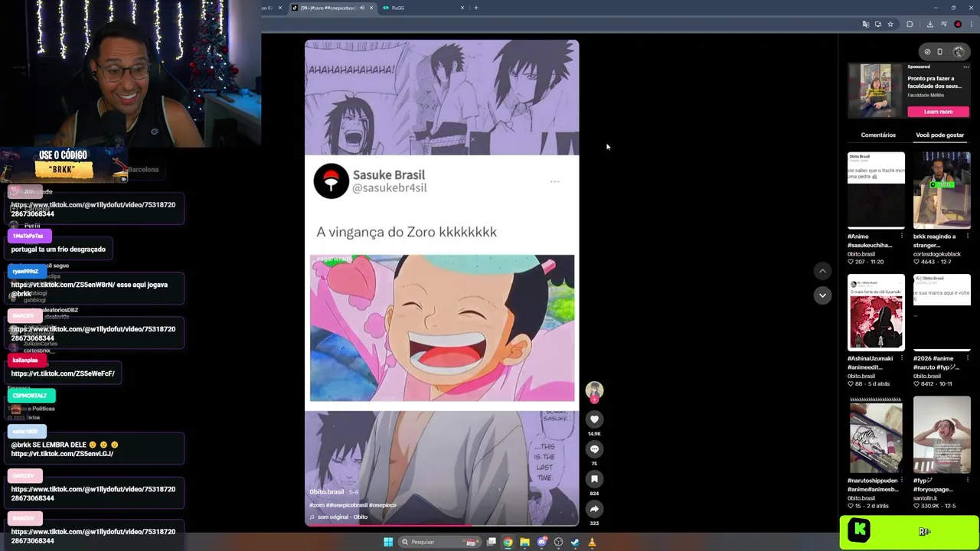Image resolution: width=980 pixels, height=551 pixels.
Task: Click the laughing cartoon image in the video
Action: [x=442, y=328]
